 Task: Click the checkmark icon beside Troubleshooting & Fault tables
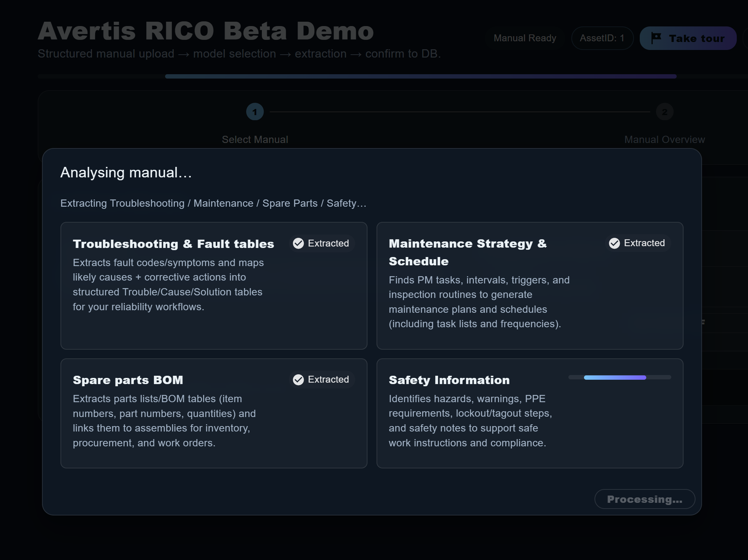(298, 243)
